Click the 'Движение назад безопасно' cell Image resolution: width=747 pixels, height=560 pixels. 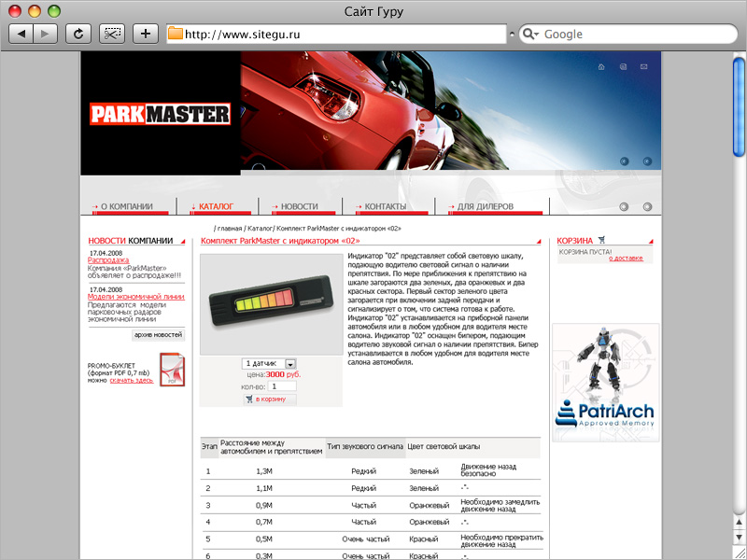(x=488, y=470)
